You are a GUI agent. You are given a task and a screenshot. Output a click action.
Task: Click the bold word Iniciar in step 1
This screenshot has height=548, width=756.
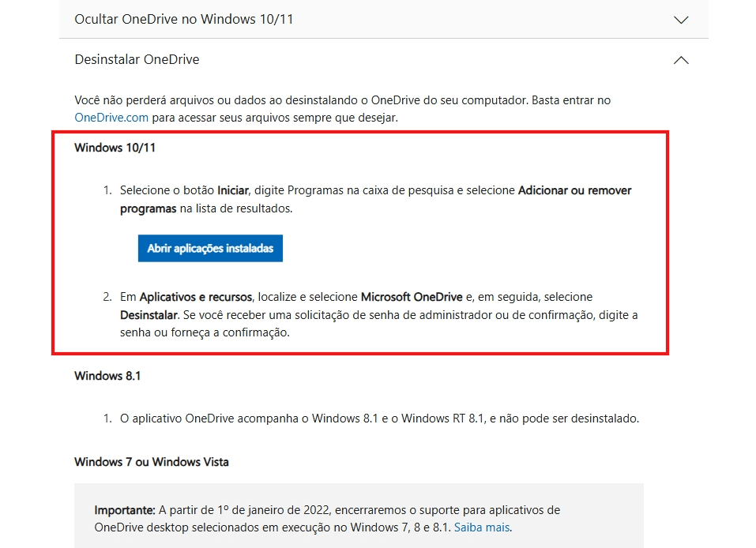[x=233, y=190]
